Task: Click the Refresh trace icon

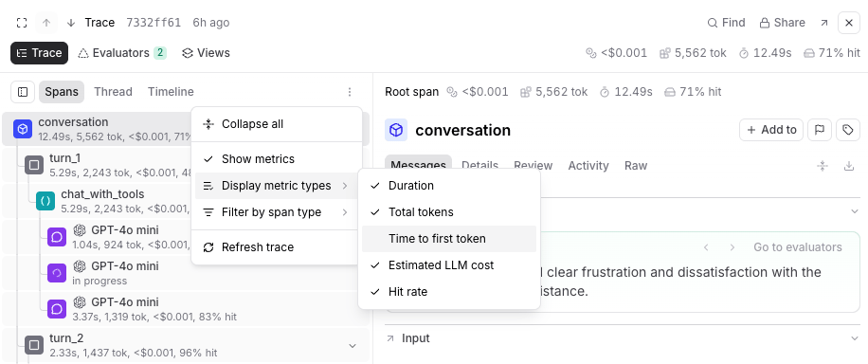Action: [208, 247]
